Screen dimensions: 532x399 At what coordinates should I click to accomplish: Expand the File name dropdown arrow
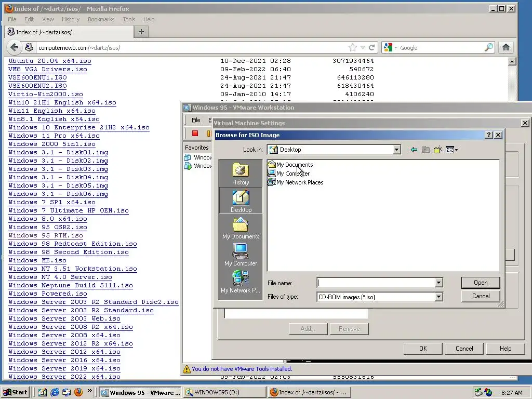pyautogui.click(x=438, y=283)
